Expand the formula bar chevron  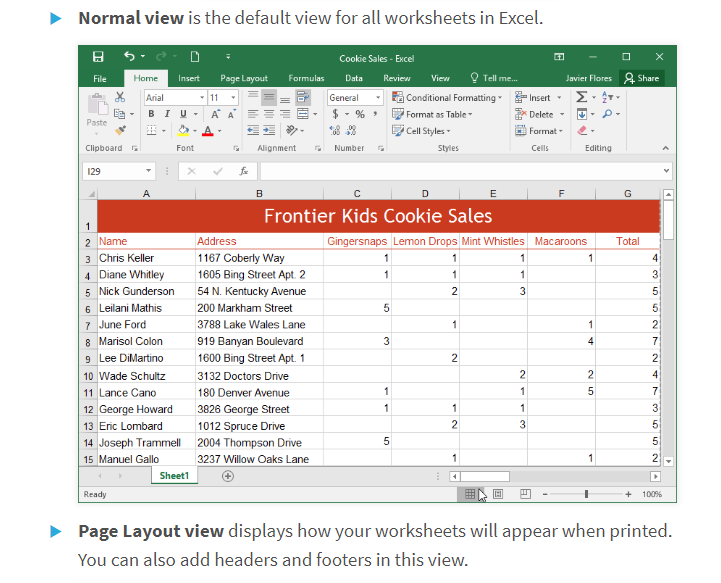click(666, 171)
